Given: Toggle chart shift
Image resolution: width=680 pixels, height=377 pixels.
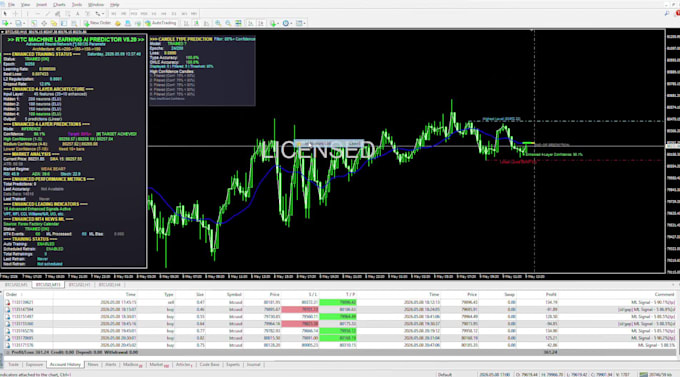Looking at the screenshot, I should coord(261,23).
